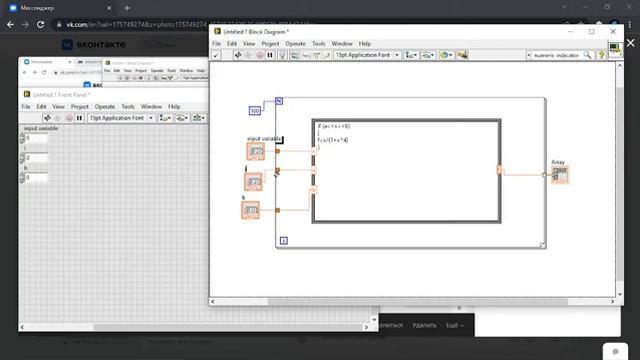640x360 pixels.
Task: Toggle Pause in Block Diagram toolbar
Action: click(270, 55)
